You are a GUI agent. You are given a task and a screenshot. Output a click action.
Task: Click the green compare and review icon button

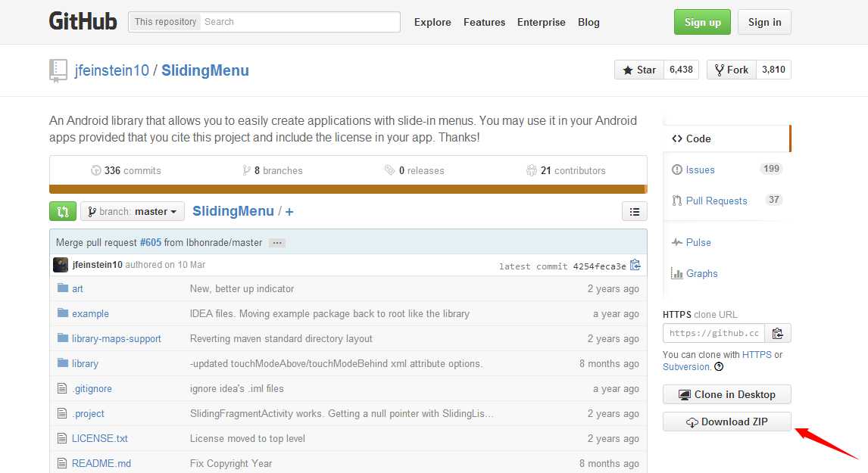tap(63, 211)
